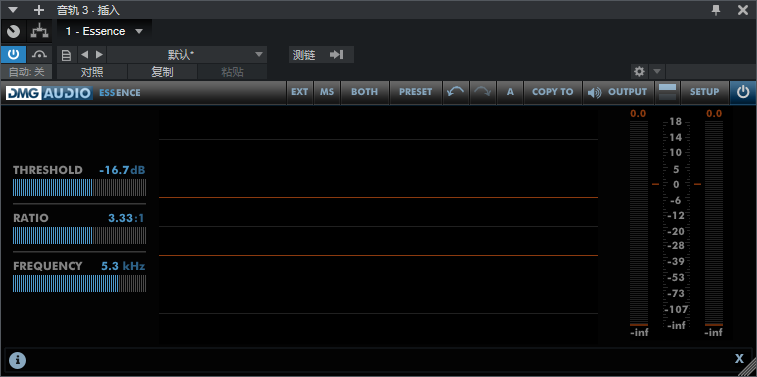Click the 3.33:1 ratio value
The width and height of the screenshot is (757, 377).
click(x=126, y=218)
